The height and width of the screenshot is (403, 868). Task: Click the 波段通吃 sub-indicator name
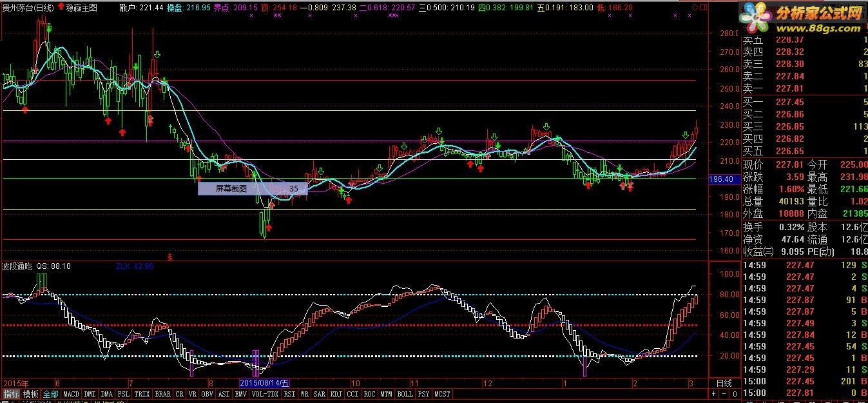tap(17, 266)
